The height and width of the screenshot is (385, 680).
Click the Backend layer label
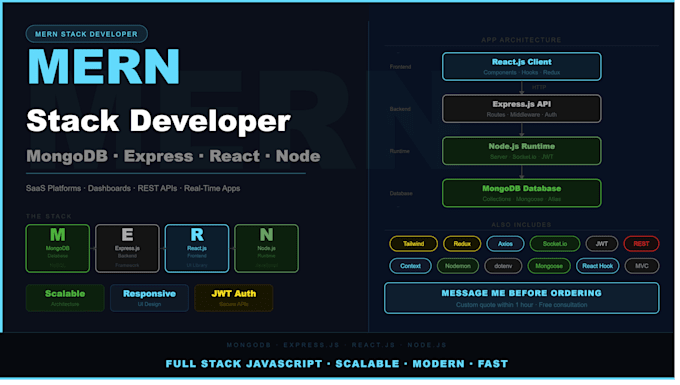[400, 109]
